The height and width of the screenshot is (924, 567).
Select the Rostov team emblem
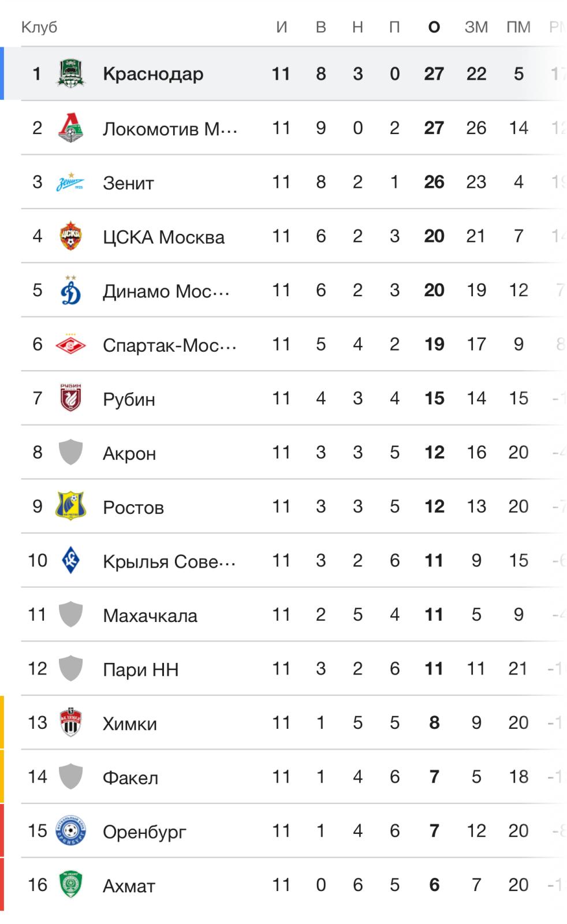(70, 506)
